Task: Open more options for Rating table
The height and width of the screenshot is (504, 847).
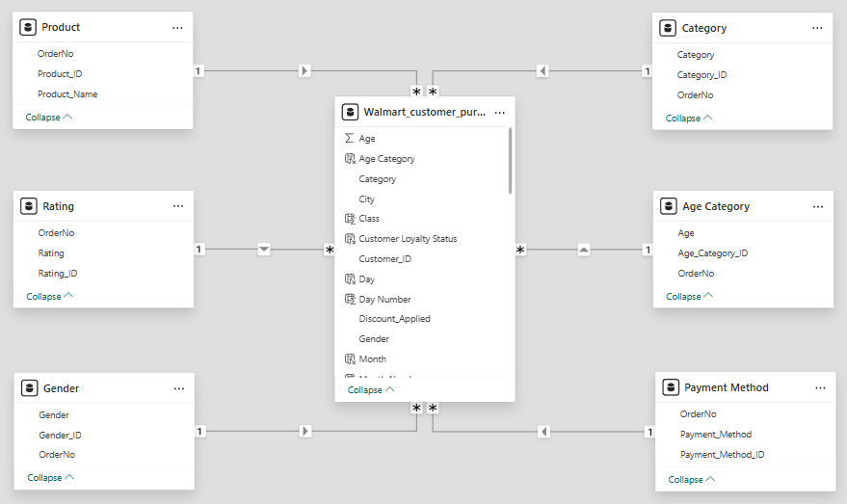Action: [178, 206]
